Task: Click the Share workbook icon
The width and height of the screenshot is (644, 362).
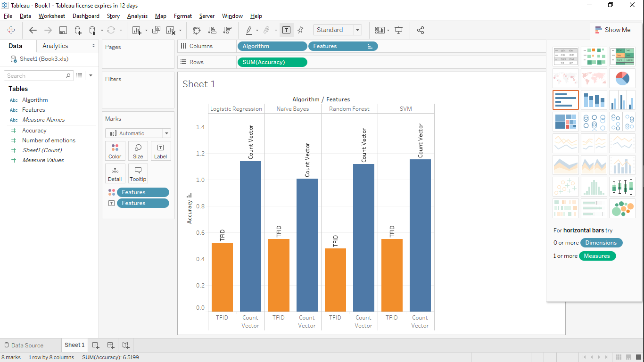Action: (421, 30)
